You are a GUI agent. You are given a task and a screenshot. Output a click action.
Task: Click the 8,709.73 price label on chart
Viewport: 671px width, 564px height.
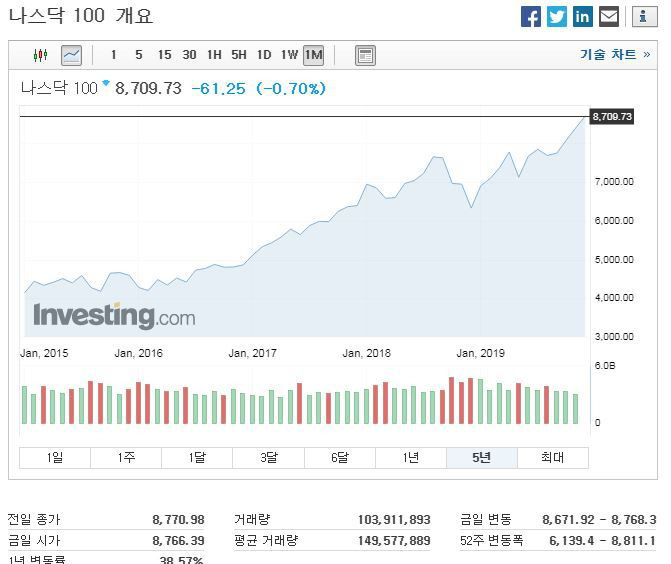(x=612, y=116)
